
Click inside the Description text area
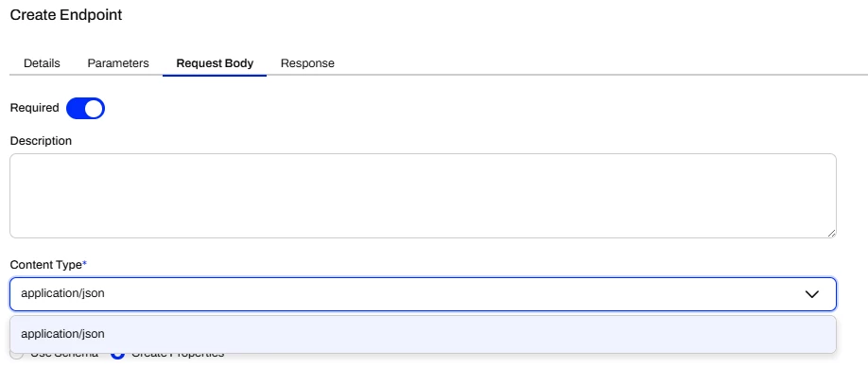coord(423,196)
